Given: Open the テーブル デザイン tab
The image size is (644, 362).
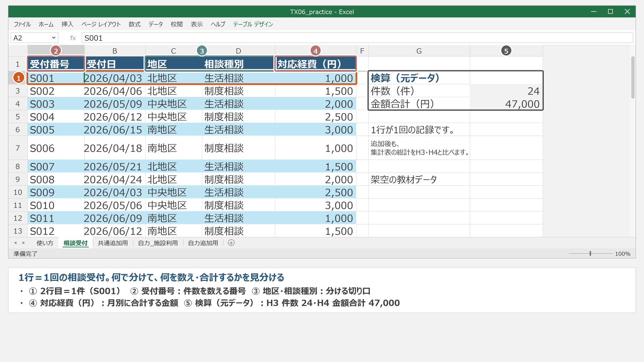Looking at the screenshot, I should point(253,24).
